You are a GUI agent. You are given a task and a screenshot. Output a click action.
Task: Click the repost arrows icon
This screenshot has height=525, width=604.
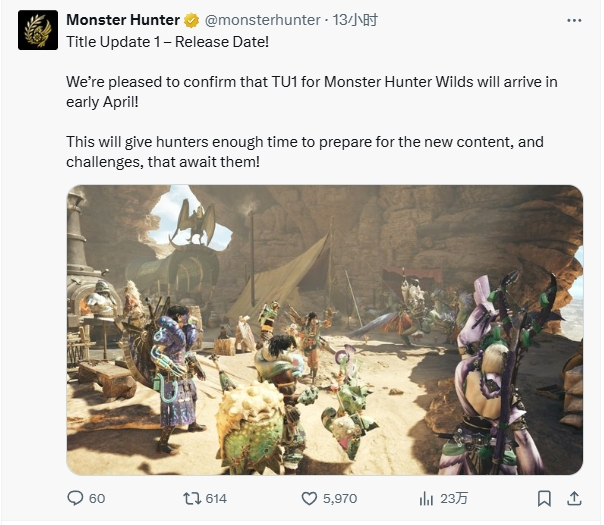coord(192,498)
